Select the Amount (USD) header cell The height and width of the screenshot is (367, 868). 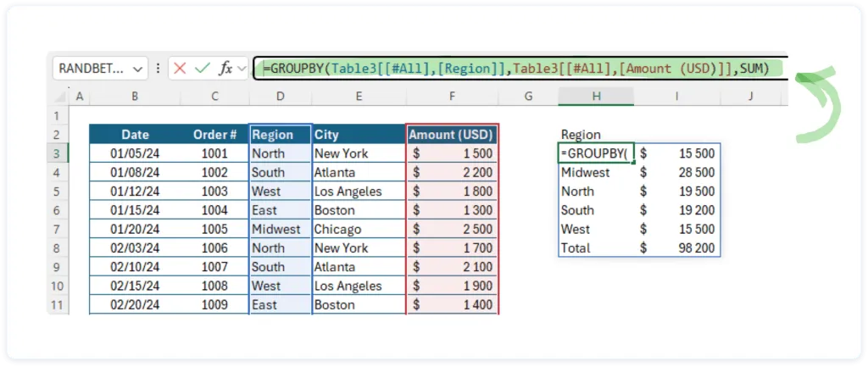click(x=452, y=134)
